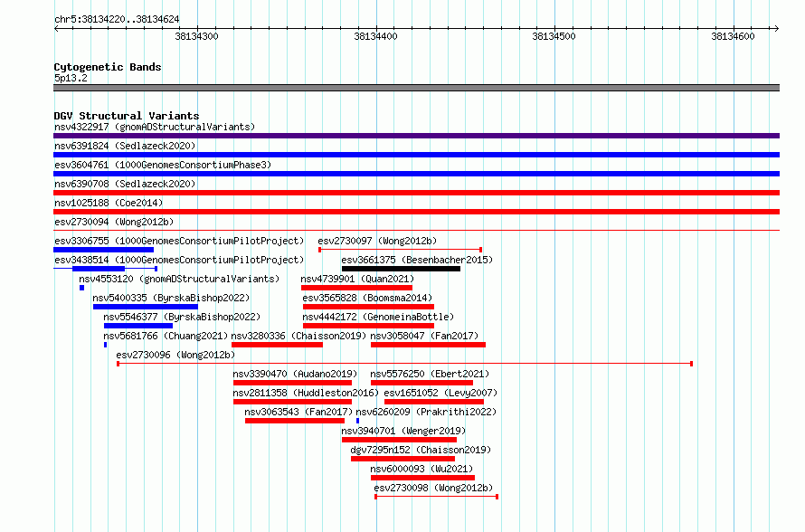The image size is (805, 532).
Task: Click nsv2811358 (Huddleston2016) label
Action: click(x=306, y=393)
